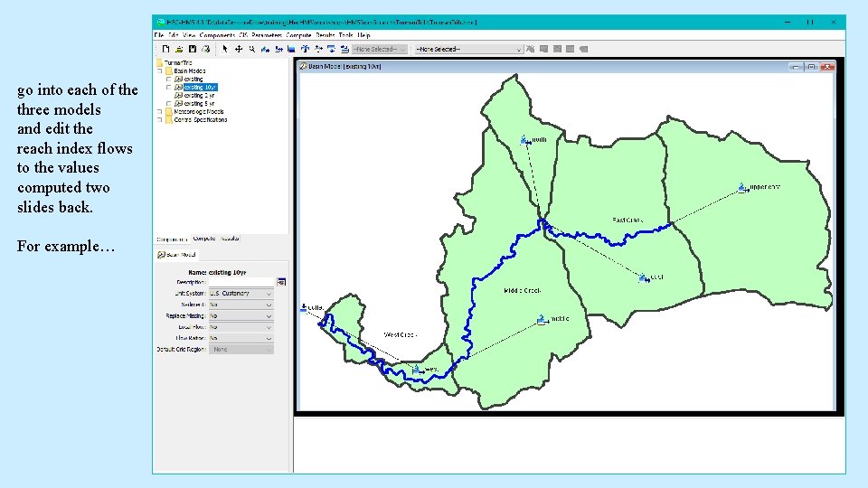Click the north subbasin icon on map
The width and height of the screenshot is (868, 488).
(x=524, y=140)
